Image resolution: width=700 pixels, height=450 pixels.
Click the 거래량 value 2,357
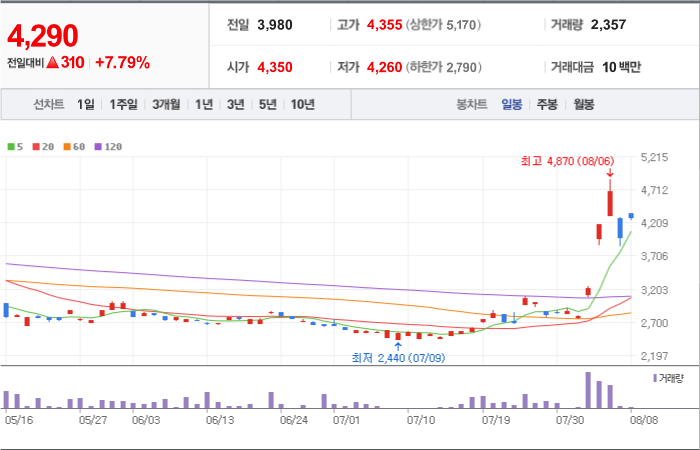(608, 25)
